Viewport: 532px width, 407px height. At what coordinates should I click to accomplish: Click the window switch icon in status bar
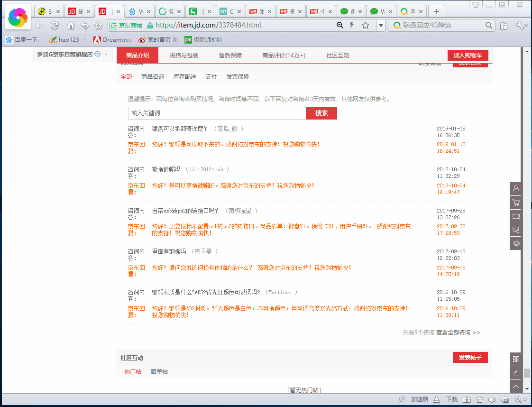click(505, 399)
